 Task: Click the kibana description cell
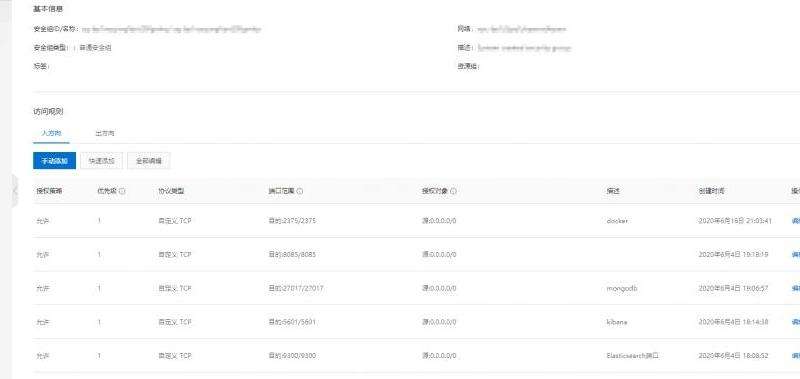point(617,322)
